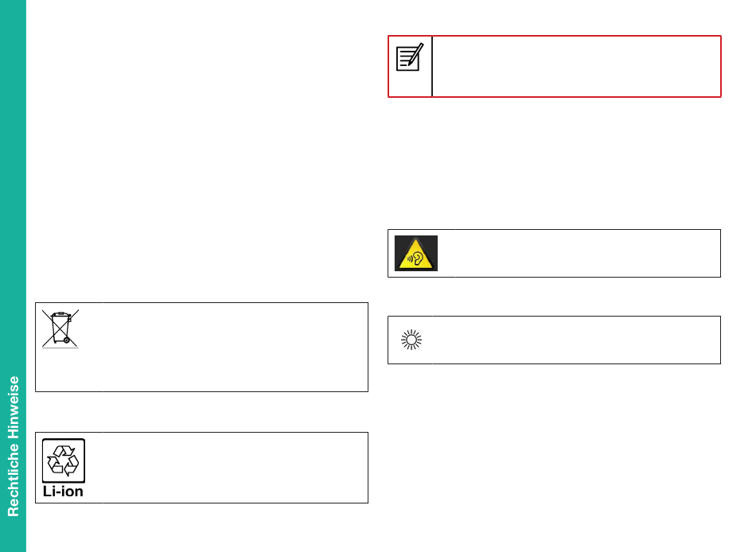The image size is (756, 552).
Task: Click the red border of the note box
Action: pos(555,36)
